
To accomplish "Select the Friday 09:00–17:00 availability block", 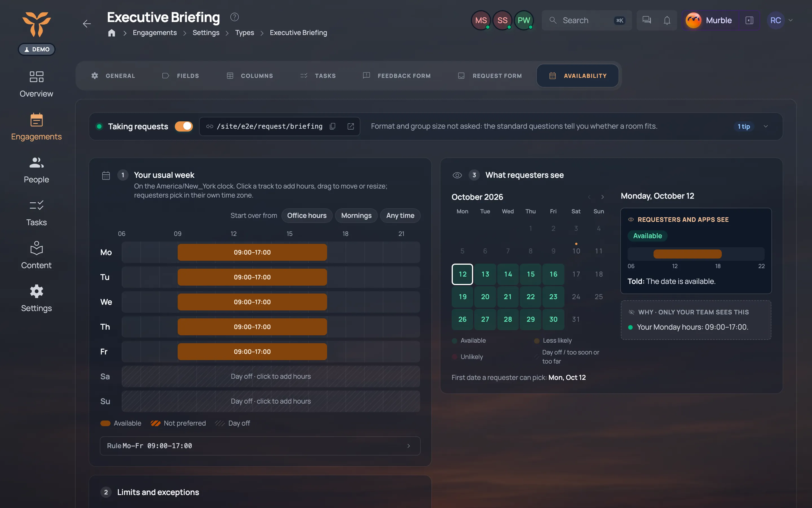I will (252, 352).
